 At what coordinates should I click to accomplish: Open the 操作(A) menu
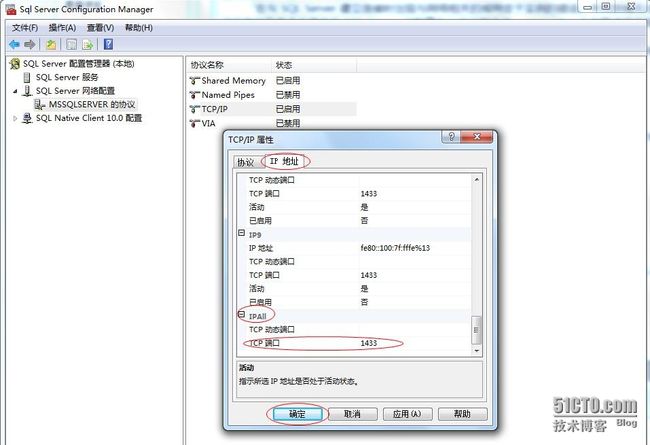click(x=63, y=27)
